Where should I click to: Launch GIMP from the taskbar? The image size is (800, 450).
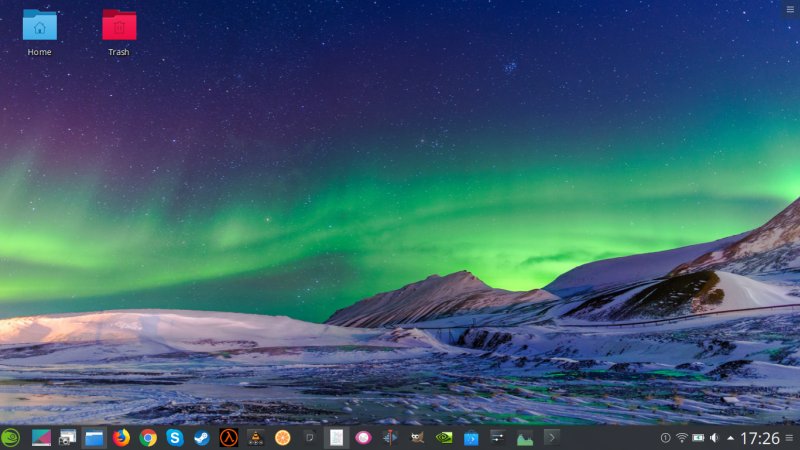click(417, 438)
